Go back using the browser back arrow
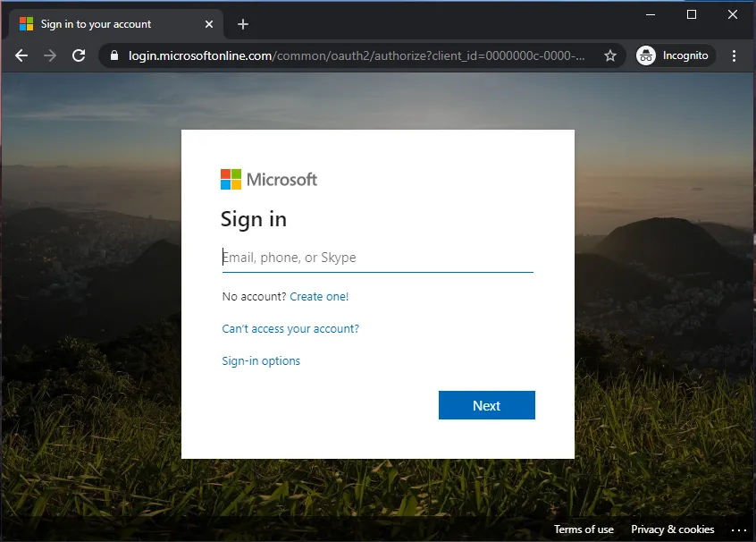The image size is (756, 542). coord(21,56)
